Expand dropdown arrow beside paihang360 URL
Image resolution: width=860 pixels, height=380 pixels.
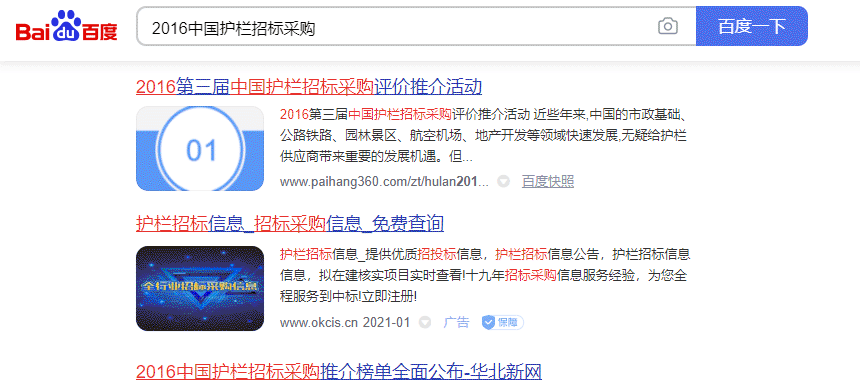click(503, 182)
